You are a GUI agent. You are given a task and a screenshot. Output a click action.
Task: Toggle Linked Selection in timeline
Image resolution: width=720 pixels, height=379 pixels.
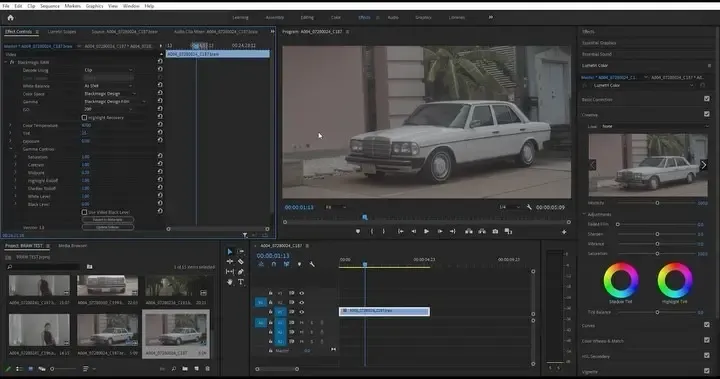point(287,264)
